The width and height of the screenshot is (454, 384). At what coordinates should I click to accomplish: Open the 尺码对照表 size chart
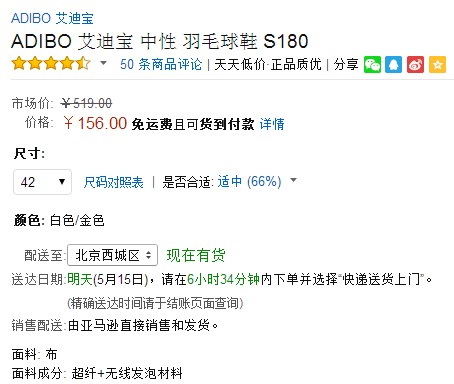(x=113, y=182)
